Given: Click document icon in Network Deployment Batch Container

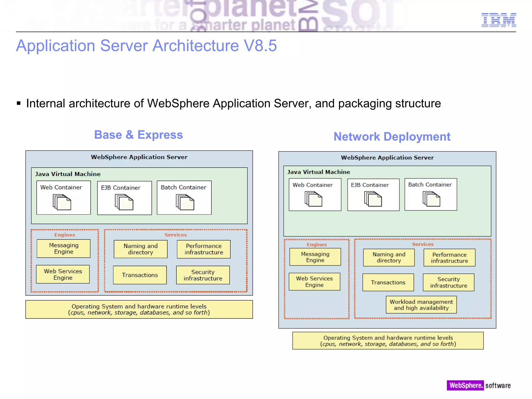Looking at the screenshot, I should (431, 199).
